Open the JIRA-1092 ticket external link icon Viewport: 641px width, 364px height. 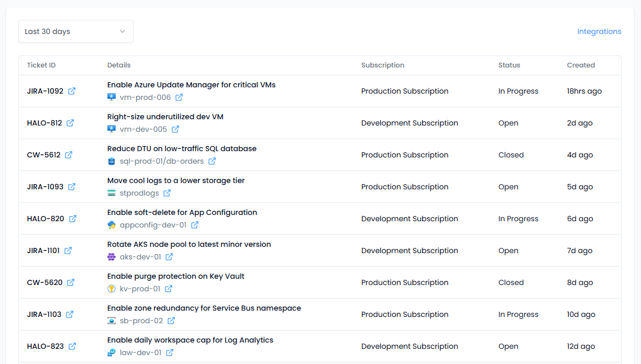[x=72, y=91]
